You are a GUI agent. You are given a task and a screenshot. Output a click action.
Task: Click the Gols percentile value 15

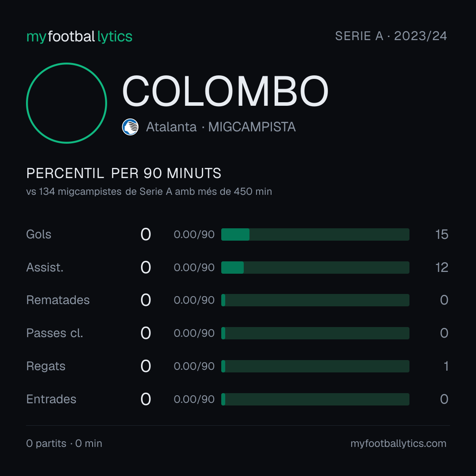(x=442, y=234)
